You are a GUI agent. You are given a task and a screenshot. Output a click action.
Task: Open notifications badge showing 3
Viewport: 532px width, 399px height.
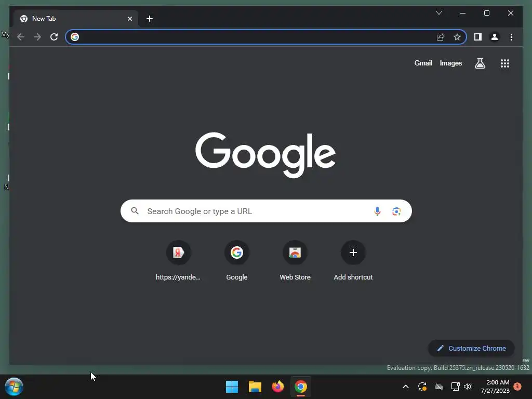517,387
